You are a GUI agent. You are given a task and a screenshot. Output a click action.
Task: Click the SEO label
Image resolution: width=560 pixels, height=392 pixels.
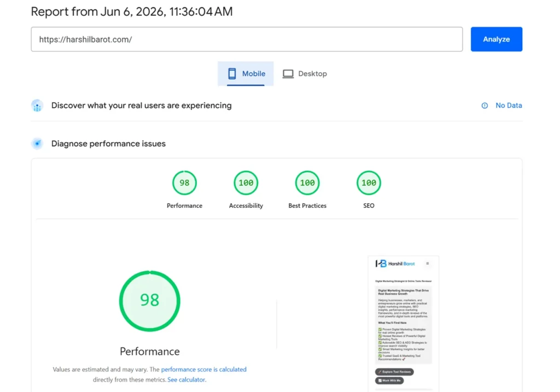(369, 206)
